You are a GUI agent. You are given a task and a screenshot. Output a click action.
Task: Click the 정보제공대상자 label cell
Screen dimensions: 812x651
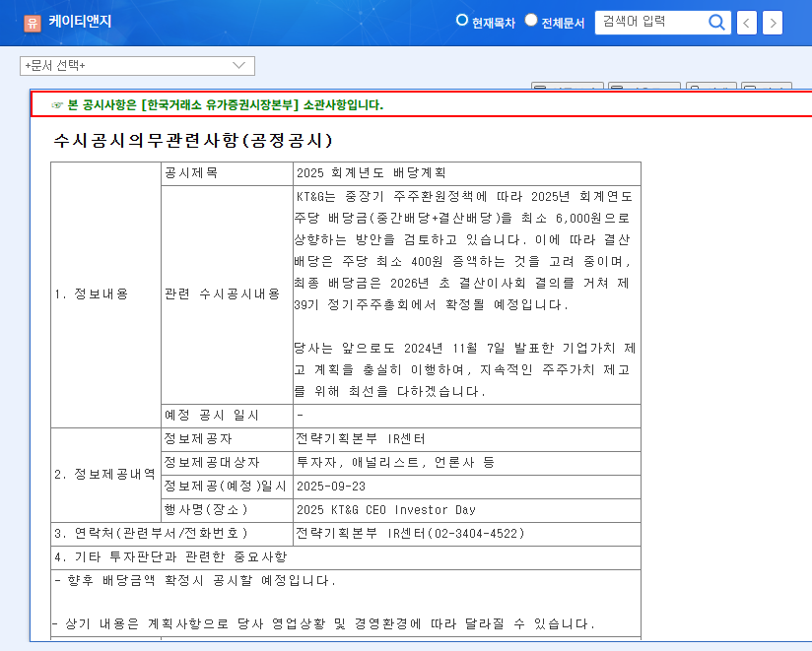[227, 463]
